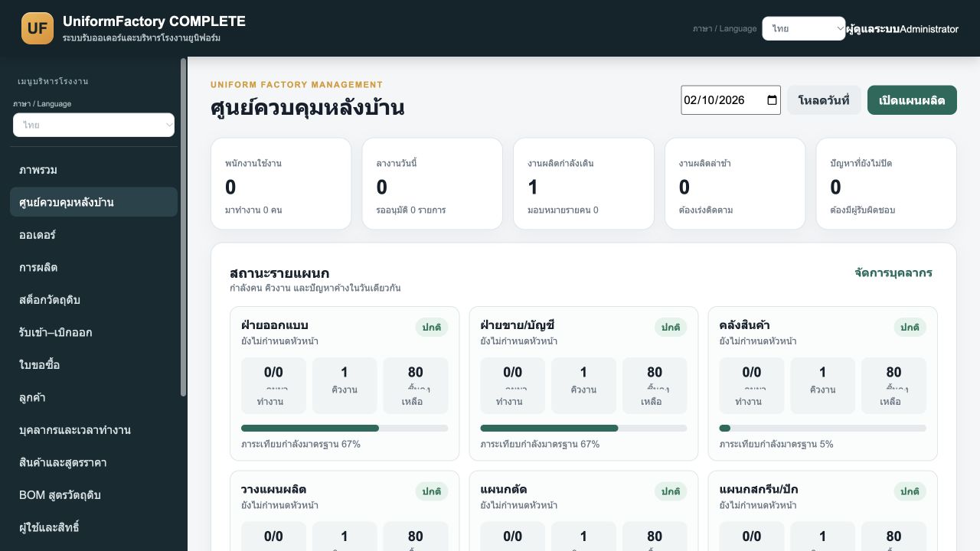Click Administrator user label in header
The image size is (980, 551).
929,29
